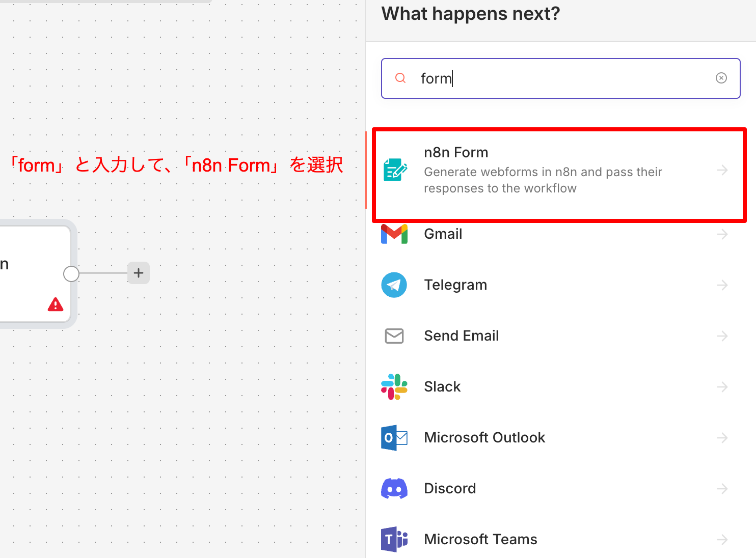
Task: Open the Gmail entry chevron
Action: 723,234
